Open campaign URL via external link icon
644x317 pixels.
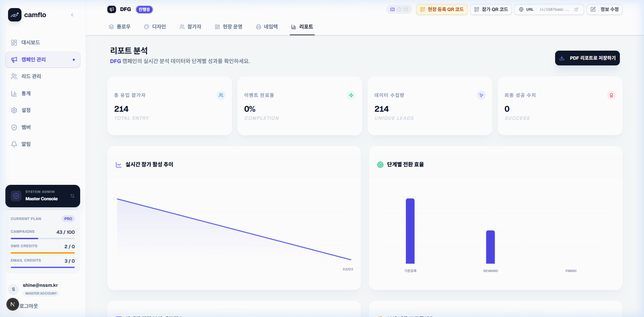(x=576, y=9)
